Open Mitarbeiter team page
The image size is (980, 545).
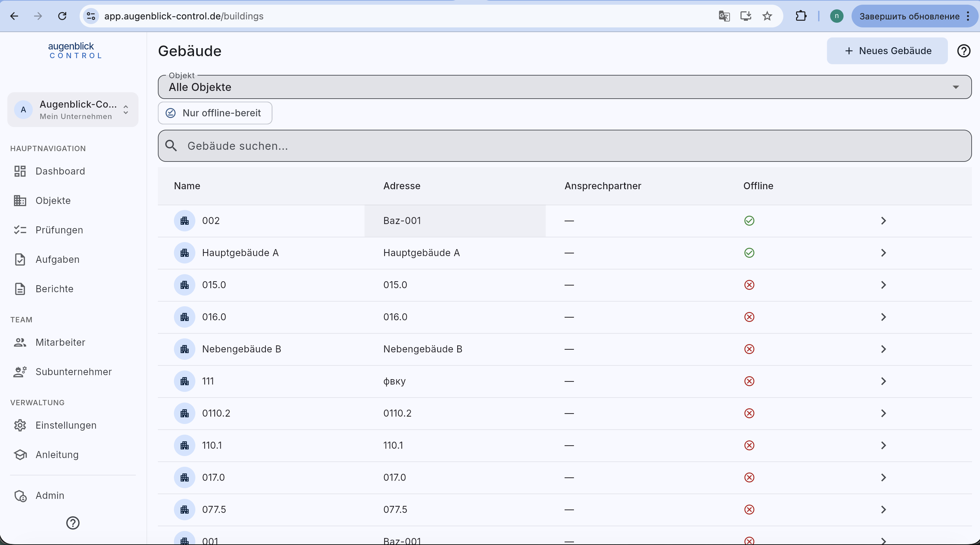pyautogui.click(x=73, y=342)
